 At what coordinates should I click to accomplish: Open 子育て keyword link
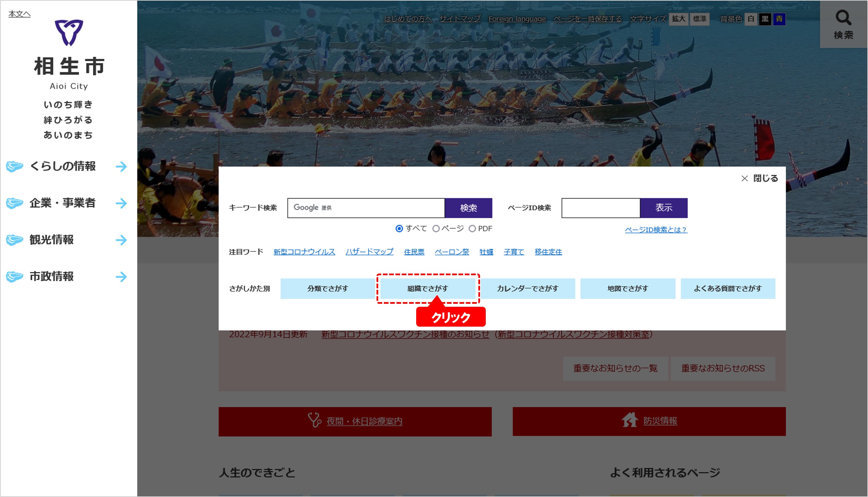pyautogui.click(x=514, y=252)
